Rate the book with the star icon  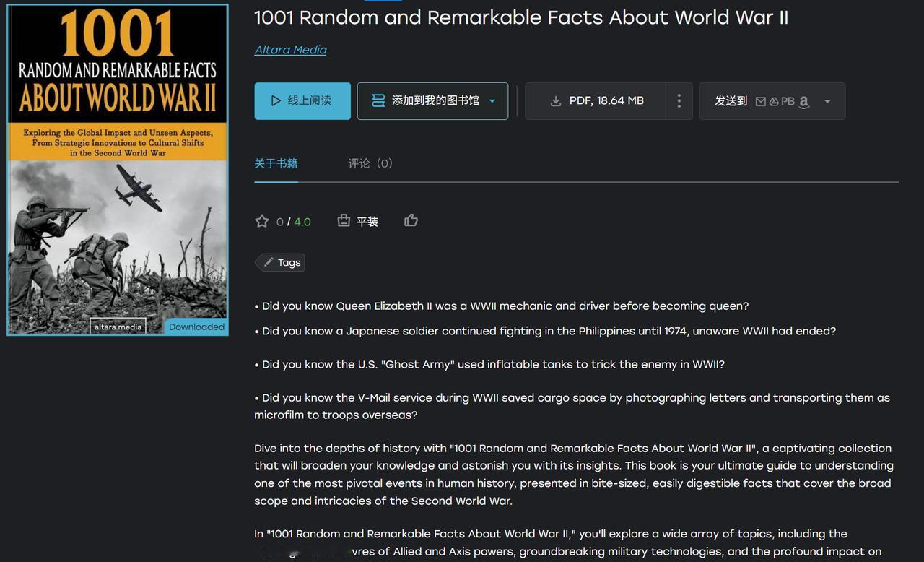(262, 221)
